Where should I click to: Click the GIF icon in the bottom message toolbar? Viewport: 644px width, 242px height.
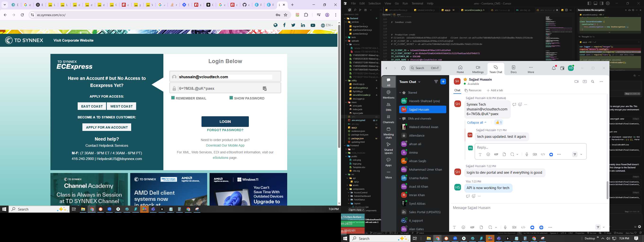tap(472, 227)
